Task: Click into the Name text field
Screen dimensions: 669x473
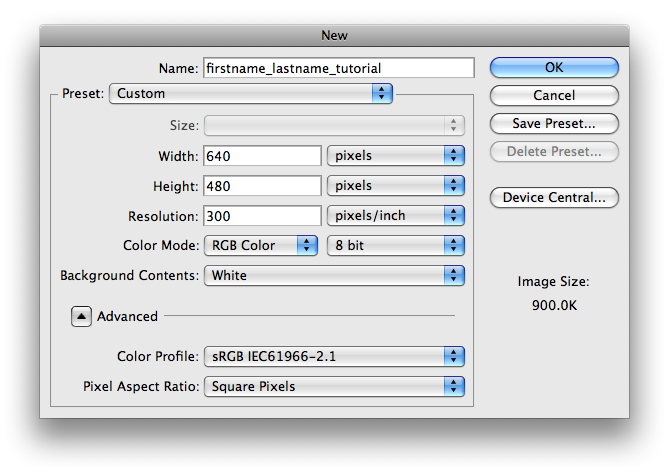Action: [339, 68]
